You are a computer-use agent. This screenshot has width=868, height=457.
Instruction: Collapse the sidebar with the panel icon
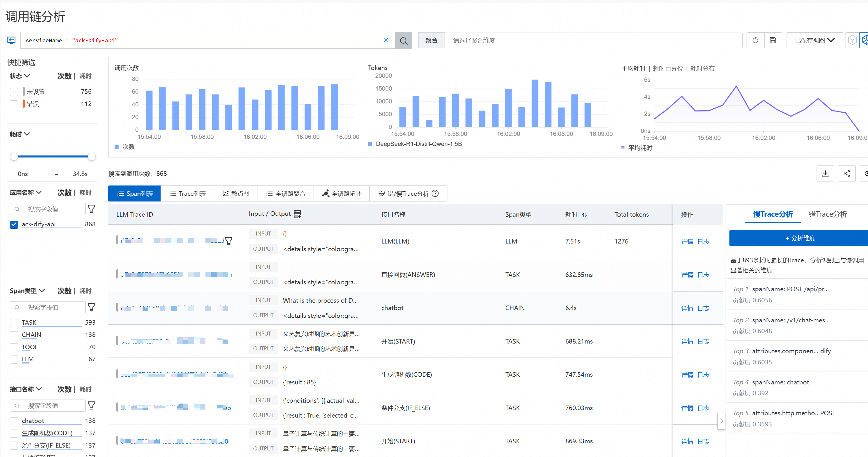pyautogui.click(x=11, y=40)
